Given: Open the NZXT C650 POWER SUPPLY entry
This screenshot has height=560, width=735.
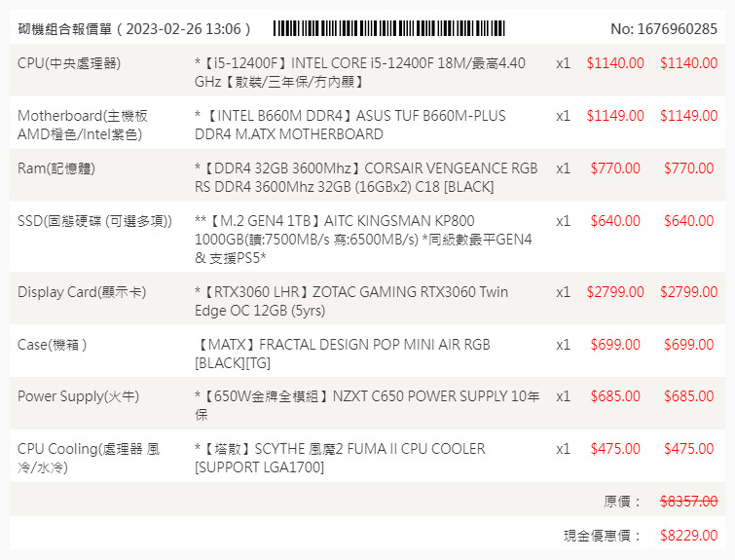Looking at the screenshot, I should point(365,405).
